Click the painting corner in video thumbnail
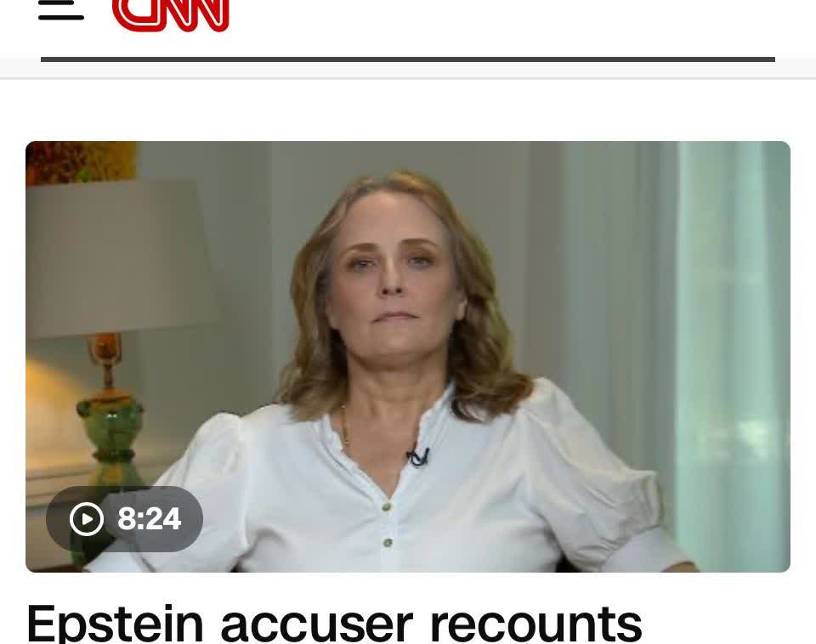 coord(82,161)
